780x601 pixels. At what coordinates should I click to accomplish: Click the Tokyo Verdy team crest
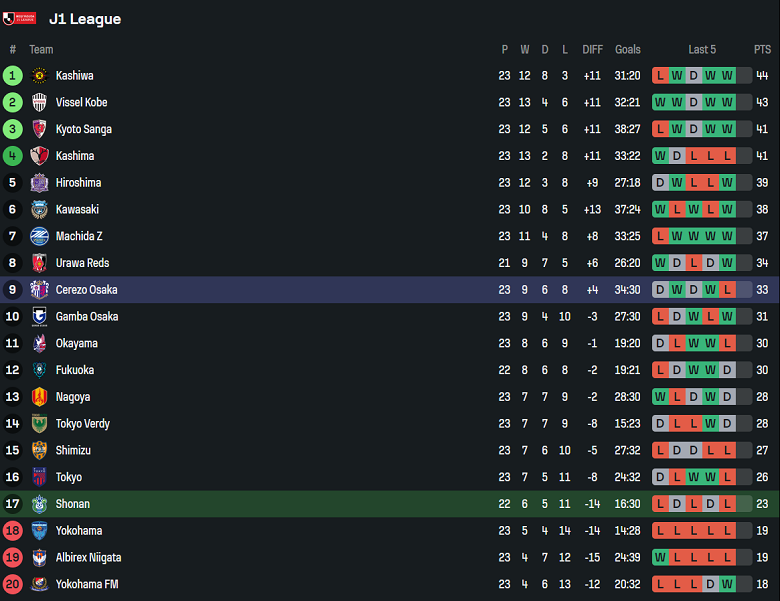coord(39,424)
